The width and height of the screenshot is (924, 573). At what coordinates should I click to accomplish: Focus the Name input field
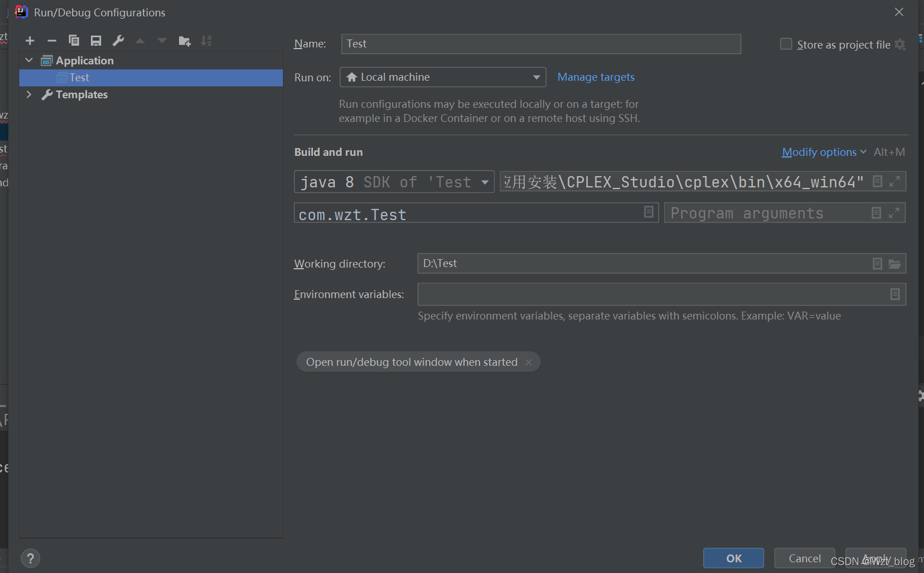click(541, 44)
